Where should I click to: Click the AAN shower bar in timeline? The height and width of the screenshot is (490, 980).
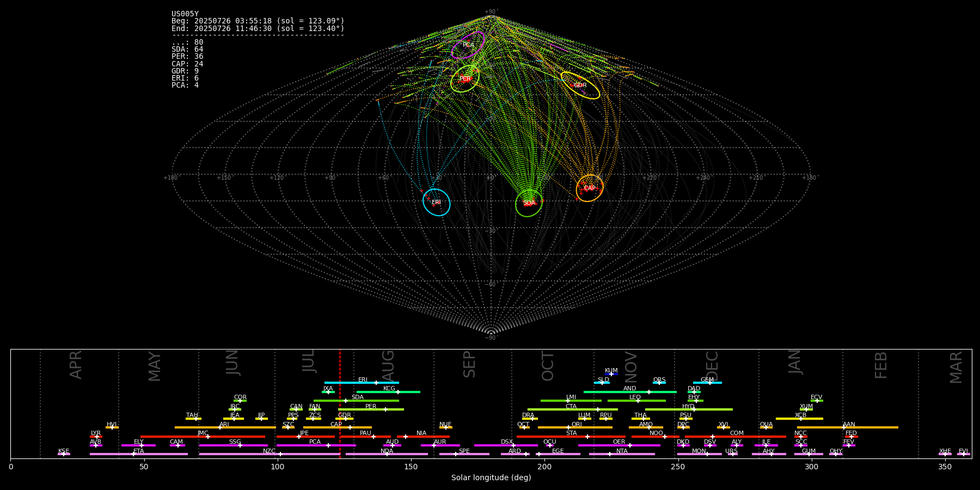[848, 427]
